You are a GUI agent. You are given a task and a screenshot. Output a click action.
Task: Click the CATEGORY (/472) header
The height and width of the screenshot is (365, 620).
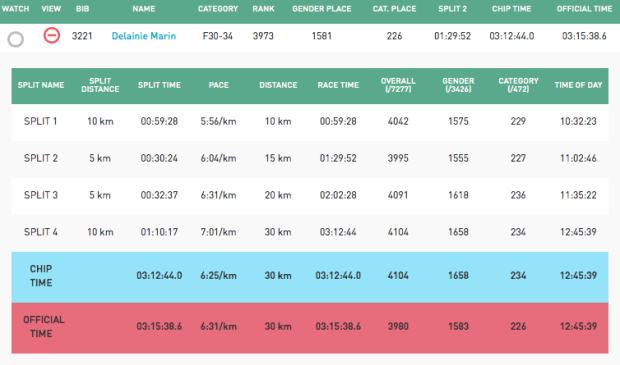tap(518, 85)
